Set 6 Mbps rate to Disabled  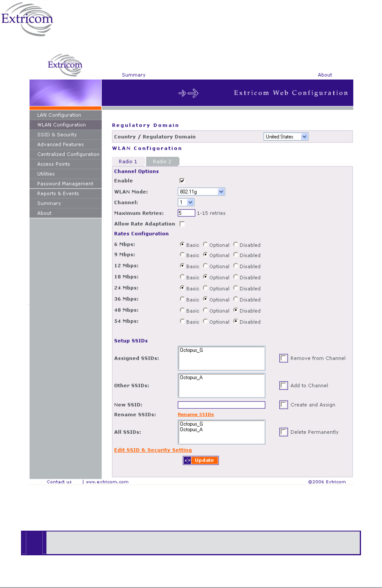[x=235, y=245]
